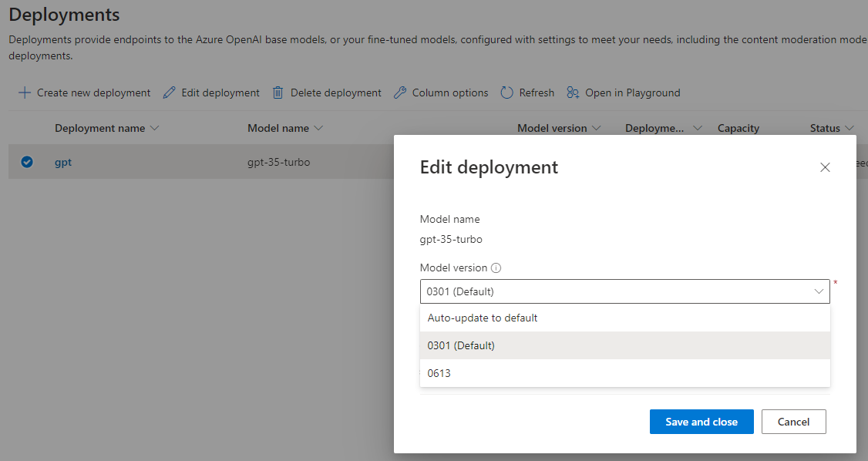This screenshot has width=868, height=461.
Task: Click the Cancel button
Action: pos(793,422)
